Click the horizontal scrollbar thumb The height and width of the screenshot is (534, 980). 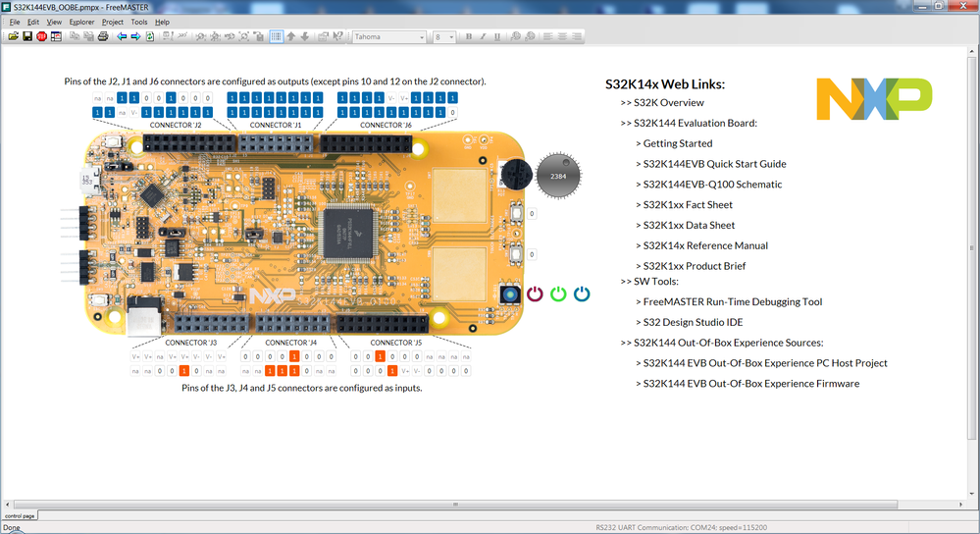point(455,504)
